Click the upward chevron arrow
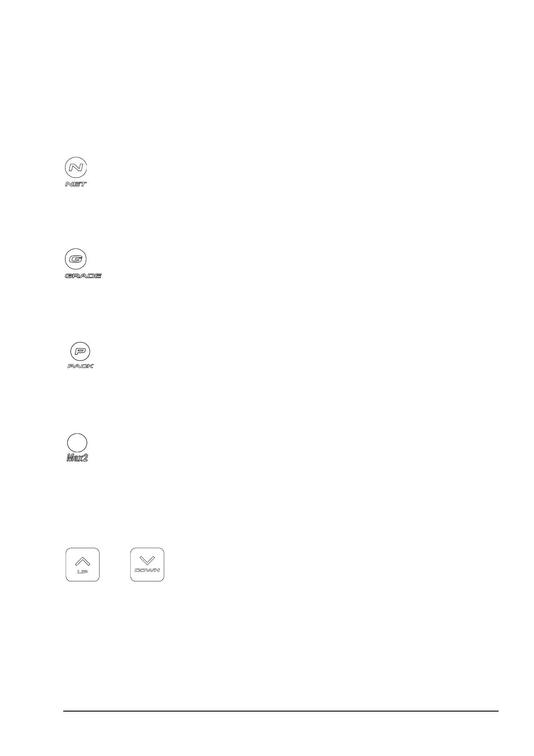 (x=83, y=560)
